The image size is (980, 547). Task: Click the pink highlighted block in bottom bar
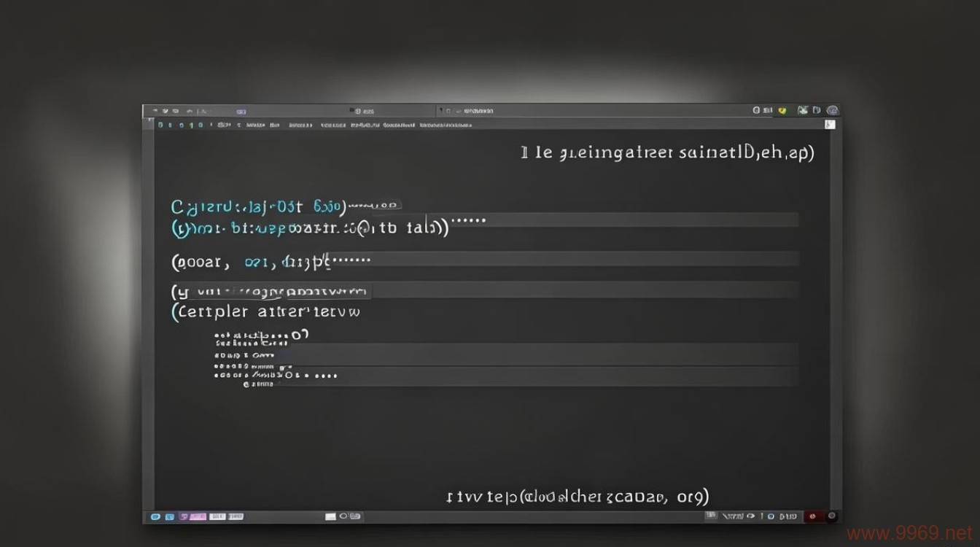pyautogui.click(x=197, y=516)
